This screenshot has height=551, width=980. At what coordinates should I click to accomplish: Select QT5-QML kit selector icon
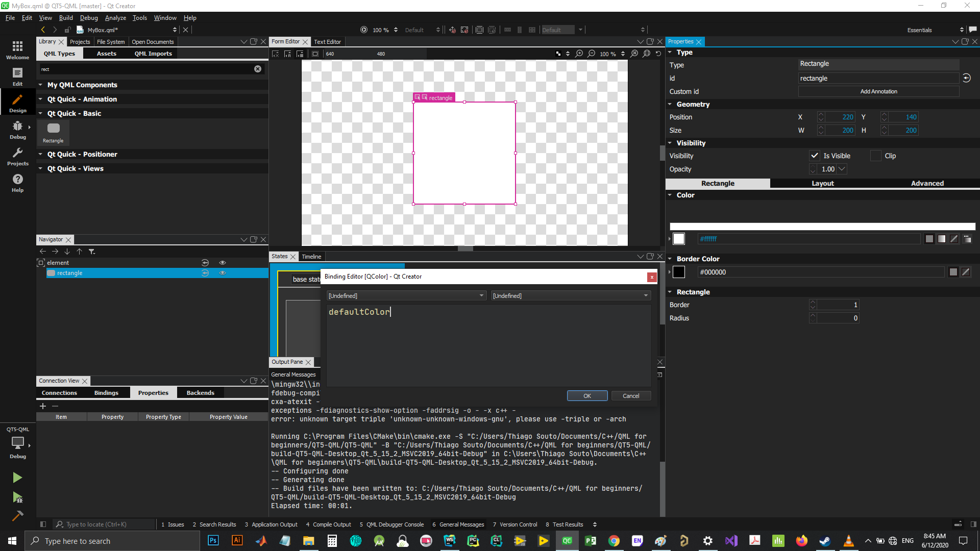17,442
